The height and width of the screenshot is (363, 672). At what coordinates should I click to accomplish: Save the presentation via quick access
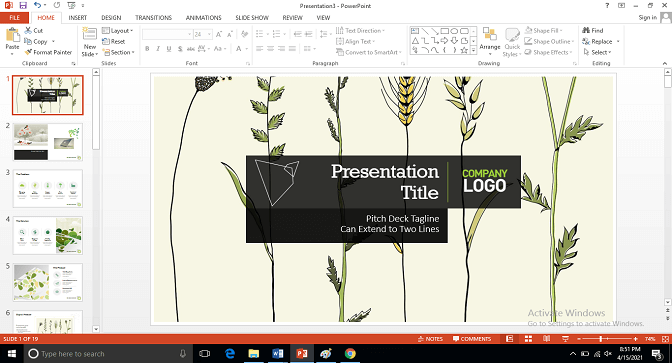(x=23, y=6)
